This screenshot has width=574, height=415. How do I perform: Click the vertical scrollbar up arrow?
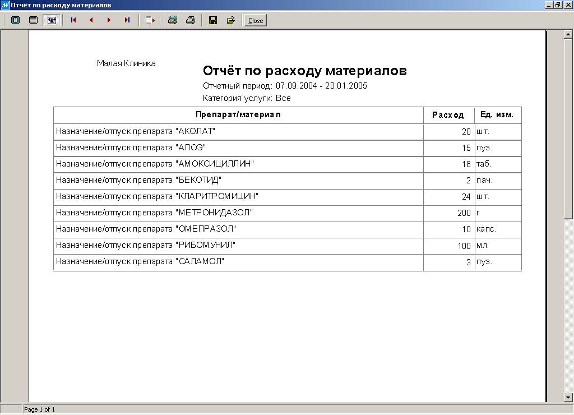pyautogui.click(x=568, y=34)
